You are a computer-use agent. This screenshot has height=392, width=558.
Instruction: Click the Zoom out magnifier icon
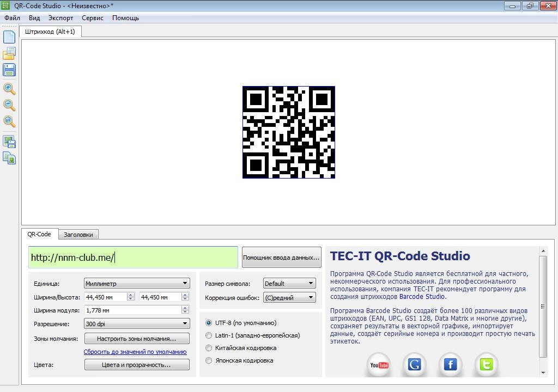coord(9,105)
